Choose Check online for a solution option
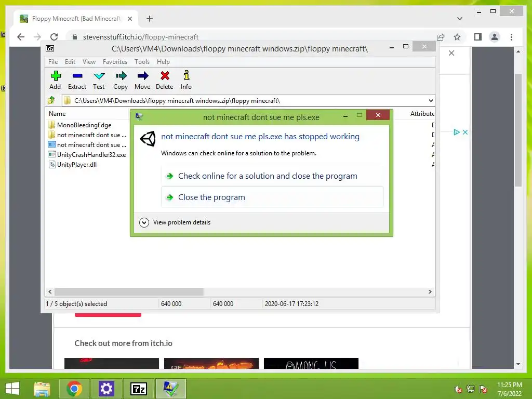The image size is (532, 399). tap(272, 176)
